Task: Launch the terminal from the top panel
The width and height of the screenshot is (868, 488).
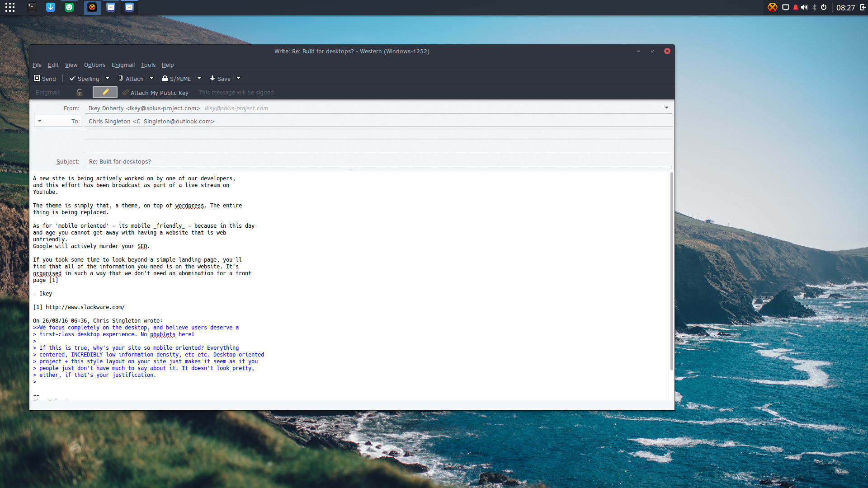Action: [x=32, y=7]
